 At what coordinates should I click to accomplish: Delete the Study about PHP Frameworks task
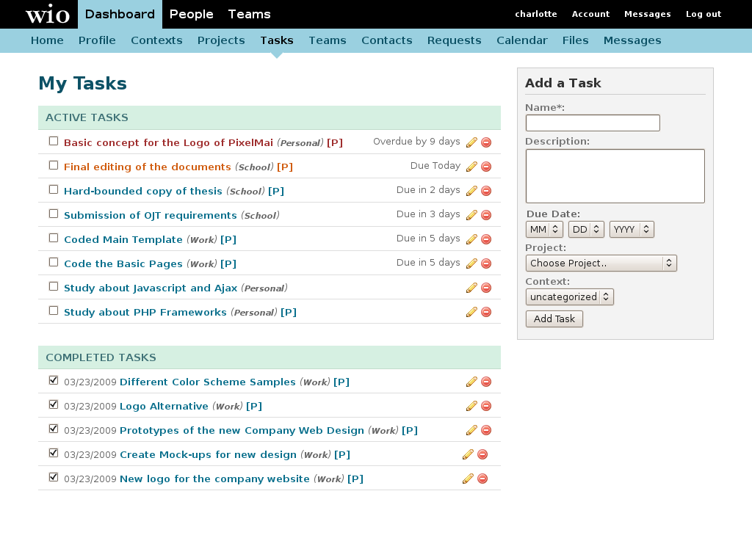pyautogui.click(x=486, y=312)
